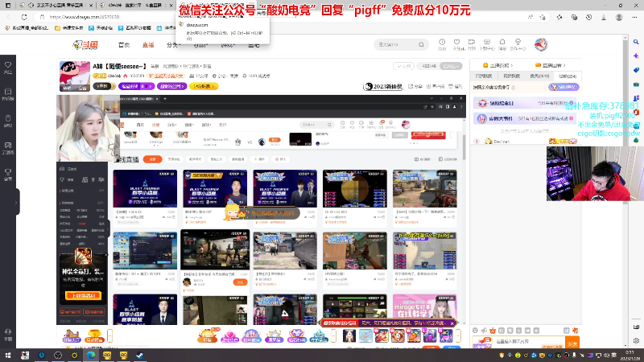
Task: Click the 关注 heart icon in left sidebar
Action: pos(8,68)
